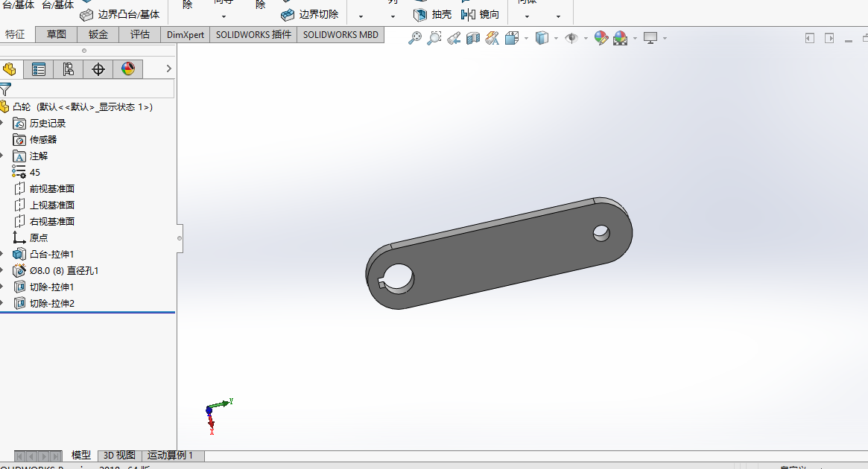
Task: Click the View Orientation cube icon
Action: point(512,38)
